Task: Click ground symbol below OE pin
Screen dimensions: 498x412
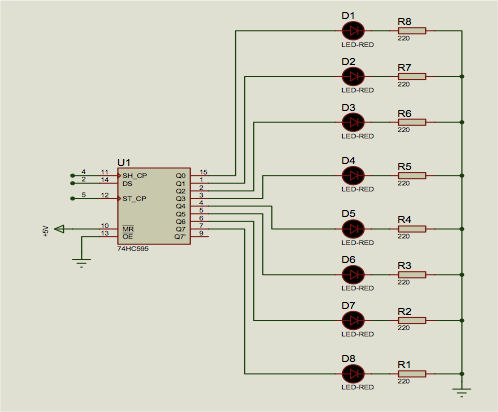Action: 81,263
